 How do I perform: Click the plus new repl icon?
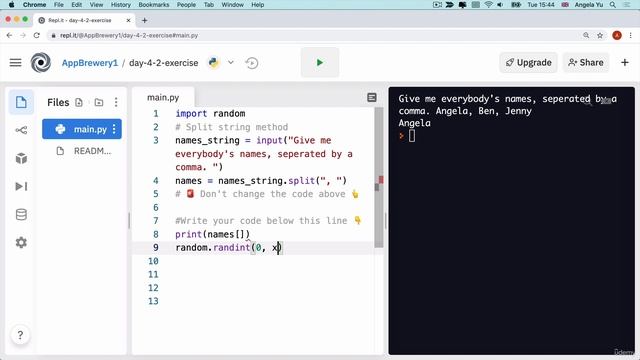click(x=624, y=62)
